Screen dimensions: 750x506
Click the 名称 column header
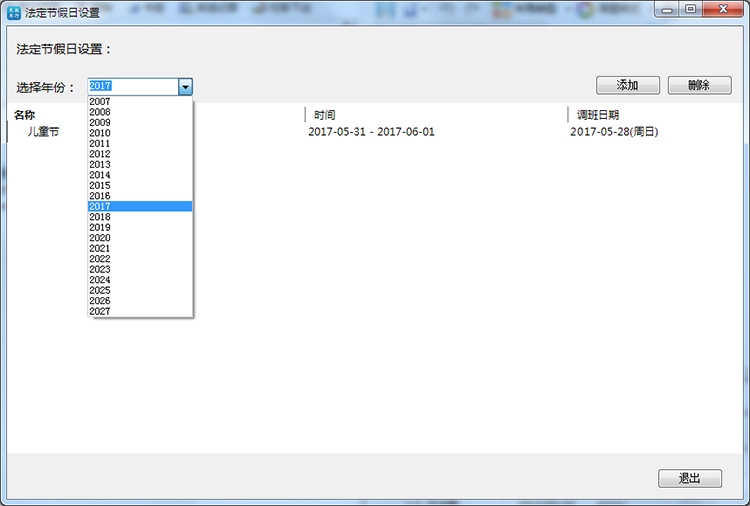click(25, 115)
